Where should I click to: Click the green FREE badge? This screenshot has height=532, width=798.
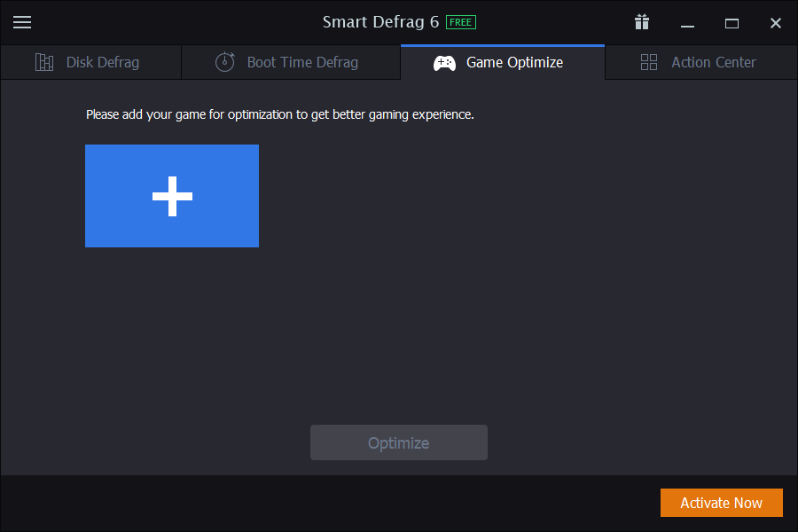pyautogui.click(x=461, y=22)
